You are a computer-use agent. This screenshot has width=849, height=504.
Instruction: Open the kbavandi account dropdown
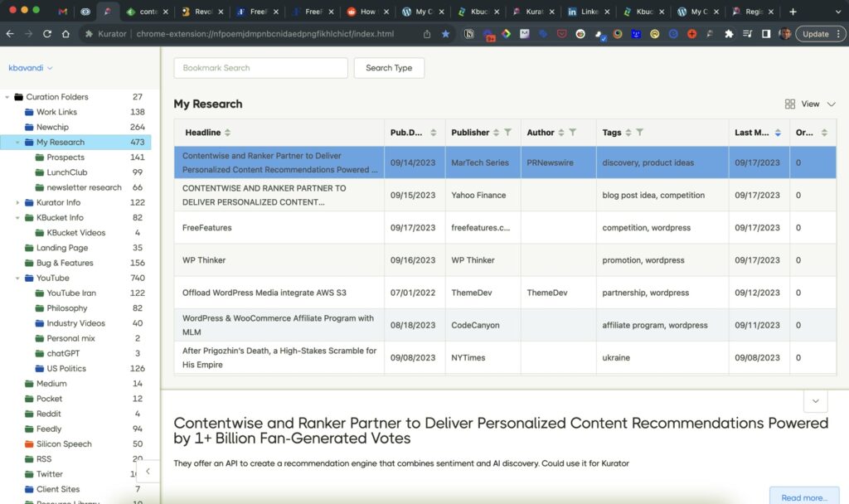coord(31,68)
